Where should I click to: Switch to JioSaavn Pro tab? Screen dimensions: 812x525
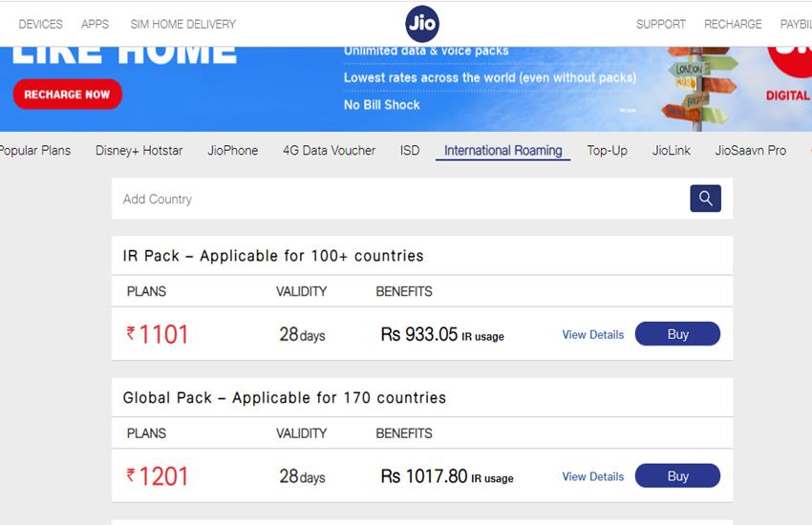click(x=750, y=151)
